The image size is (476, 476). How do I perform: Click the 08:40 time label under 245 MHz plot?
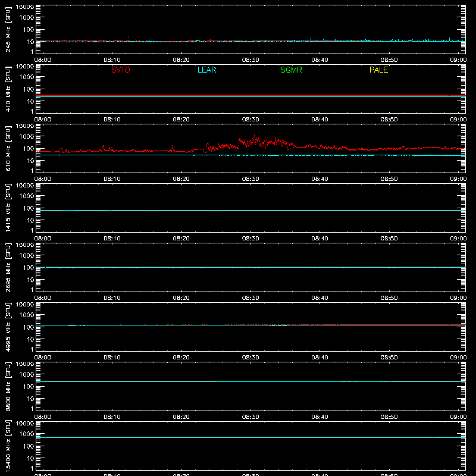point(320,60)
